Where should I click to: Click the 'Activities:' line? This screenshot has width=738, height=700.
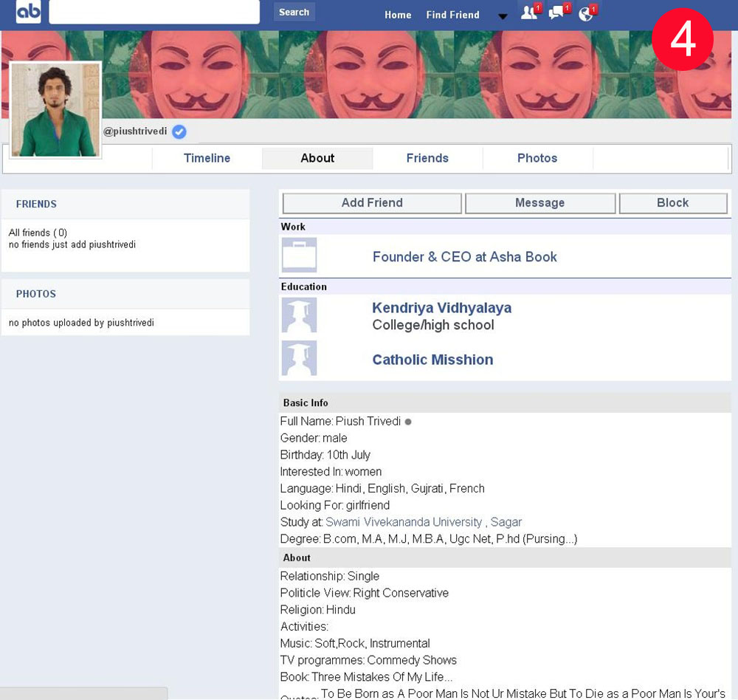(x=304, y=626)
